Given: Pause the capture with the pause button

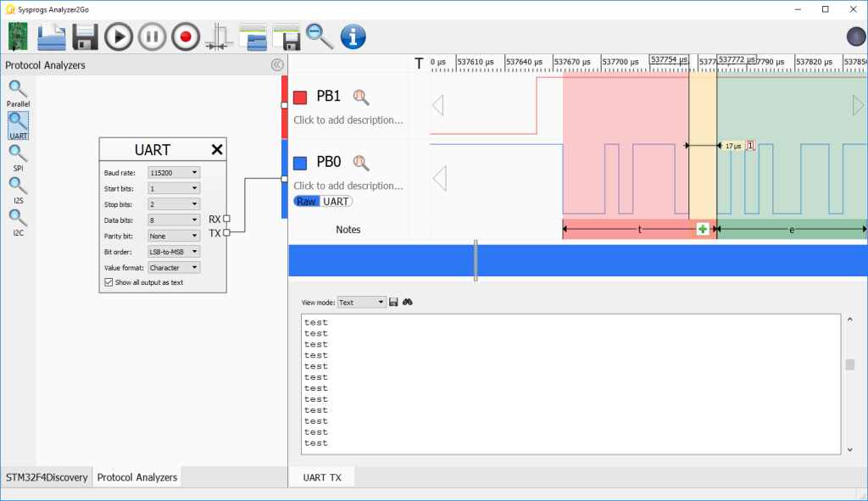Looking at the screenshot, I should coord(152,36).
